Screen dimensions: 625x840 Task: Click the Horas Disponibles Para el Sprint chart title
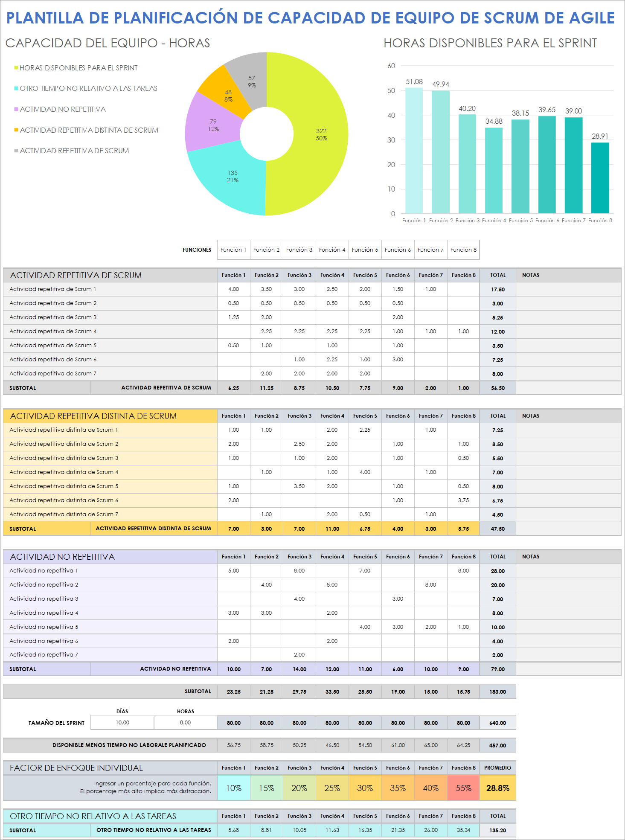coord(490,43)
